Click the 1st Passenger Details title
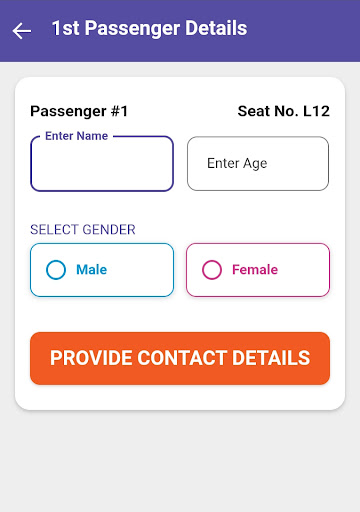This screenshot has width=360, height=512. (150, 28)
